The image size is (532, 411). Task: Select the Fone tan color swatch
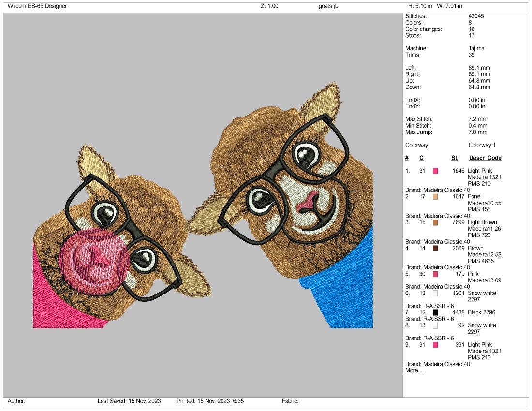coord(435,197)
